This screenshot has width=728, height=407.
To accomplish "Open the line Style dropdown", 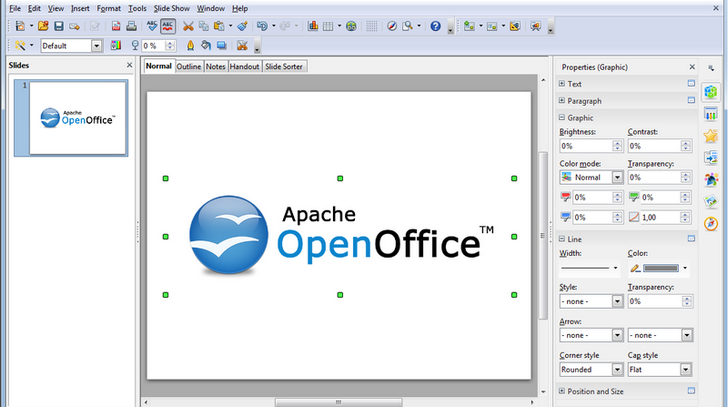I will (617, 301).
